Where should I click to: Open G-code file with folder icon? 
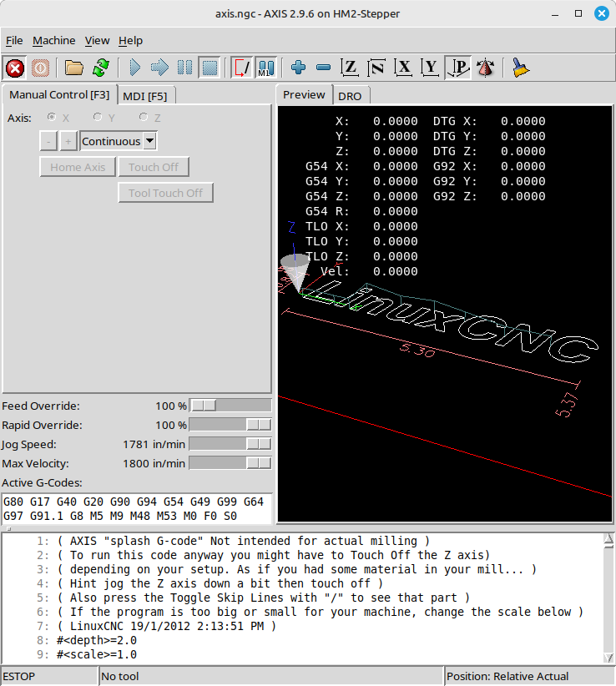(x=74, y=68)
